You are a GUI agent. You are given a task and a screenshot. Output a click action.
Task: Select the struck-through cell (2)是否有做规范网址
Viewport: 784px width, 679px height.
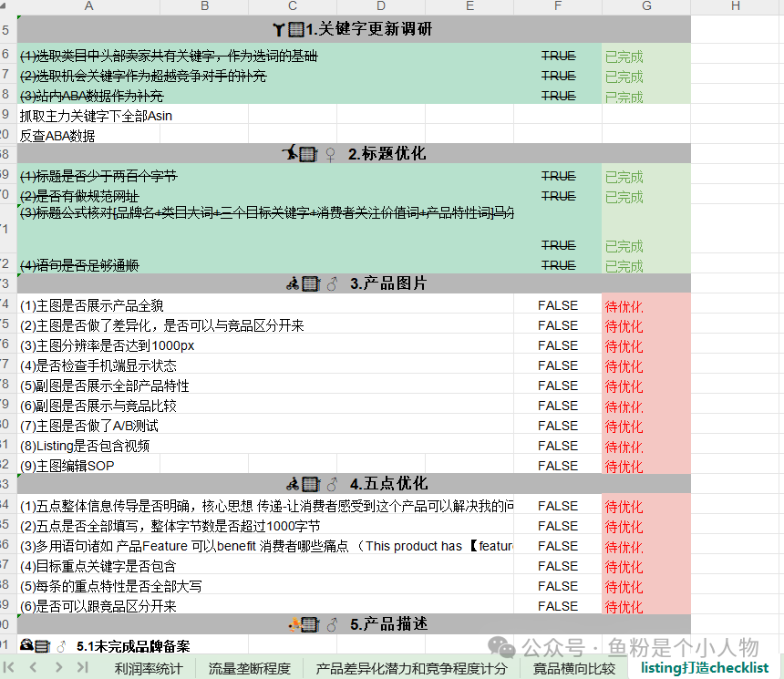(x=265, y=196)
